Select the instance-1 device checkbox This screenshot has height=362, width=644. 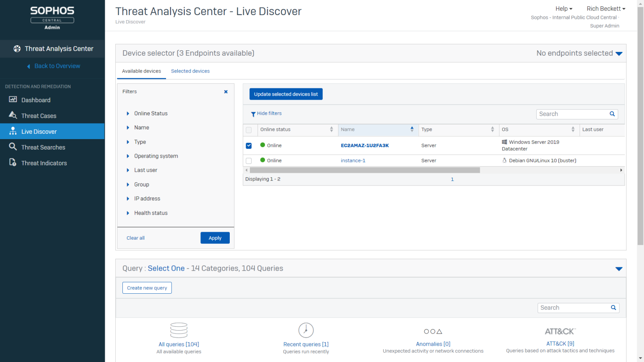(x=249, y=160)
